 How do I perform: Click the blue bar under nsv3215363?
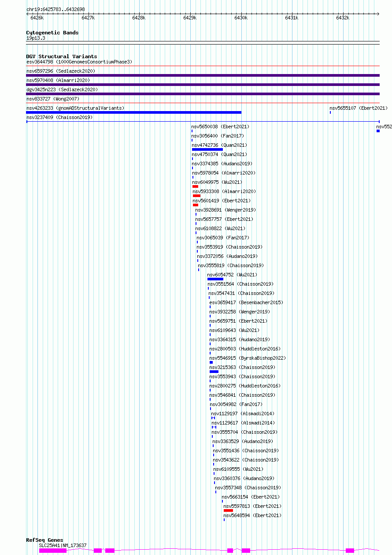214,372
